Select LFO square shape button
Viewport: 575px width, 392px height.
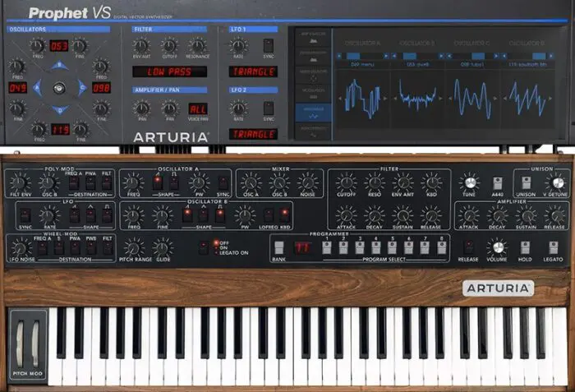coord(107,215)
